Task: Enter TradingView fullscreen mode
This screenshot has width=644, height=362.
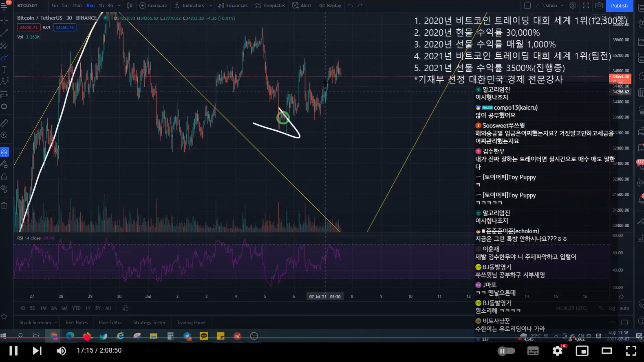Action: coord(586,6)
